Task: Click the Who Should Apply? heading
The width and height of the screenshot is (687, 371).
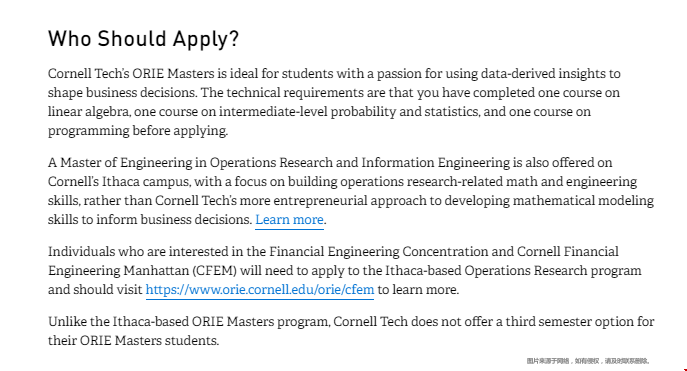Action: tap(143, 39)
